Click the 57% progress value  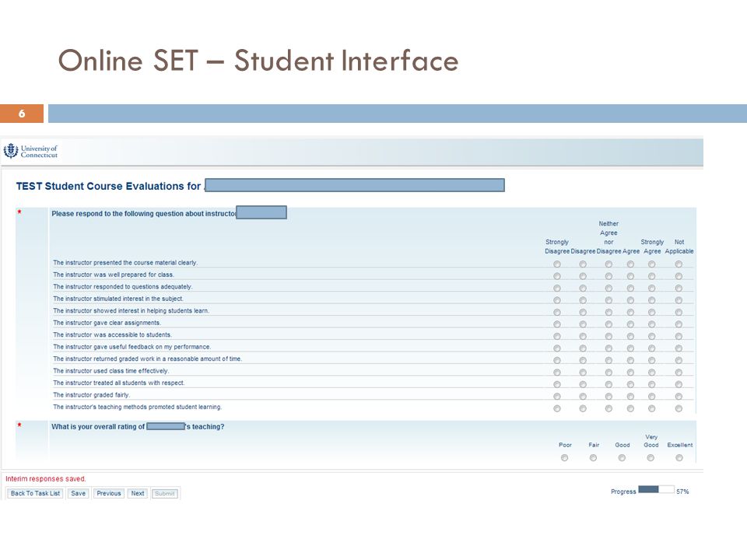tap(682, 492)
